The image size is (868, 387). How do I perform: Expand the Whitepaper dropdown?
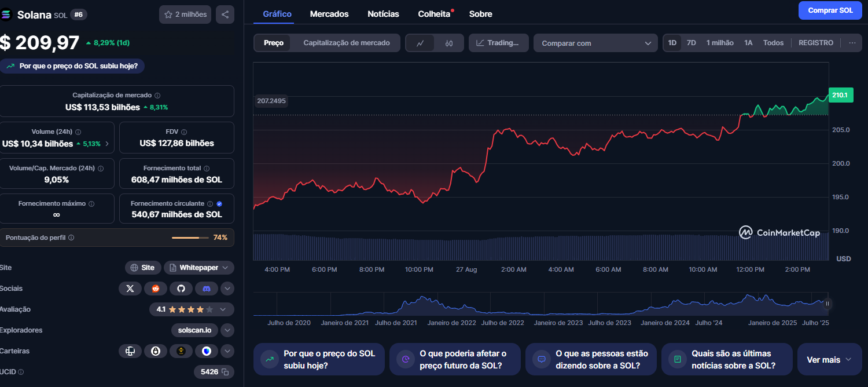click(199, 268)
